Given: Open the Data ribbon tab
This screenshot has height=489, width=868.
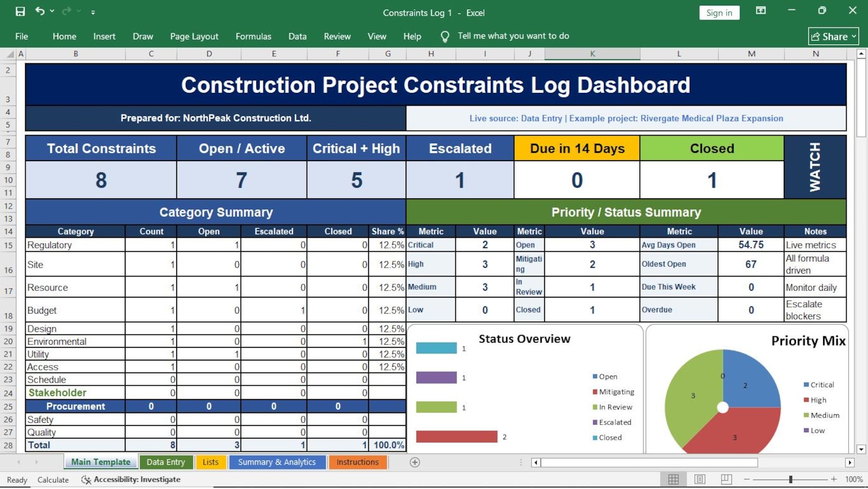Looking at the screenshot, I should point(297,37).
